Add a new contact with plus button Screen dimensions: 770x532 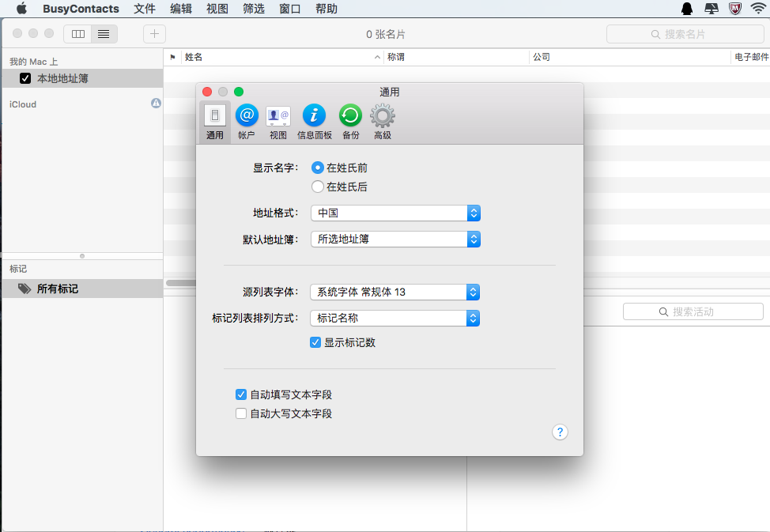point(154,34)
